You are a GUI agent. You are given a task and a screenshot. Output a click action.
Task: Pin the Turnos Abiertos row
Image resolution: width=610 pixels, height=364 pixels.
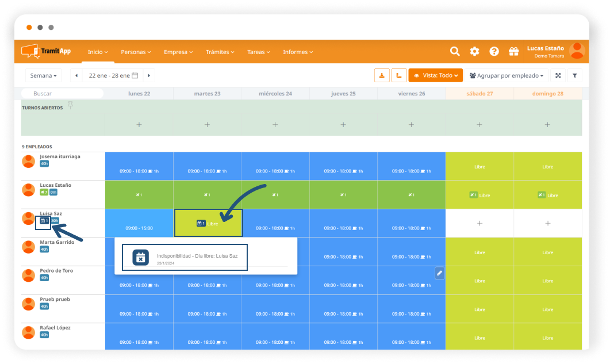pyautogui.click(x=70, y=105)
